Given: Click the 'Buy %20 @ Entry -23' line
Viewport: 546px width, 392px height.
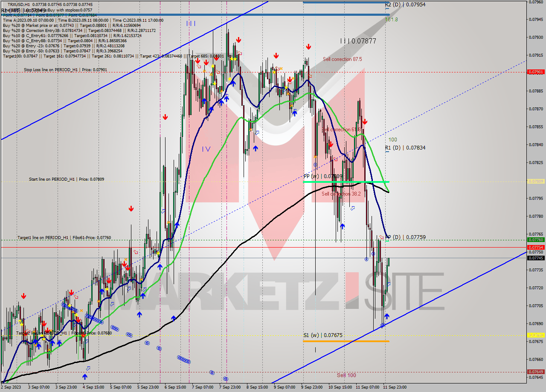Looking at the screenshot, I should (x=64, y=46).
